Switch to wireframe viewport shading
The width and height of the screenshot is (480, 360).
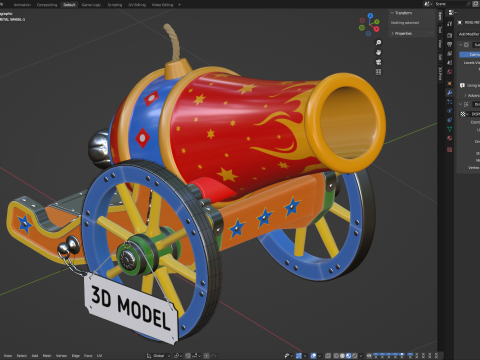point(336,356)
